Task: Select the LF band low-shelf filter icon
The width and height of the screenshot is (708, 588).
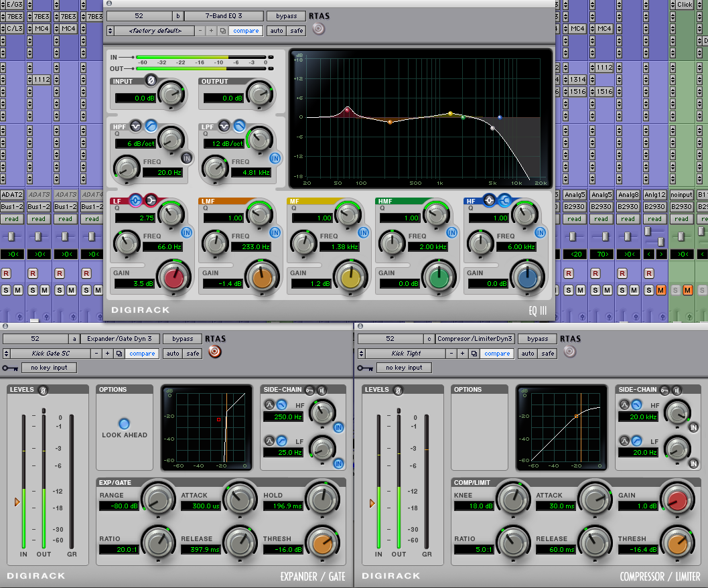Action: pos(151,200)
